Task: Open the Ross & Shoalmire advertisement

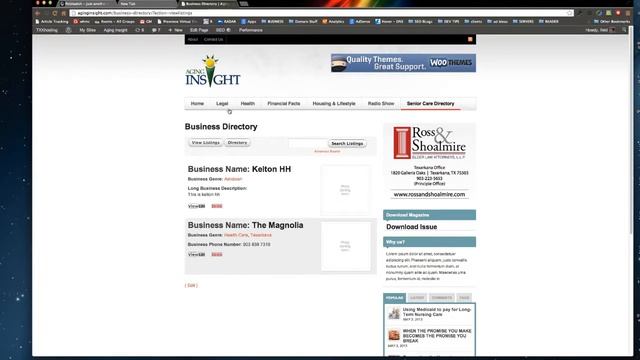Action: tap(429, 161)
